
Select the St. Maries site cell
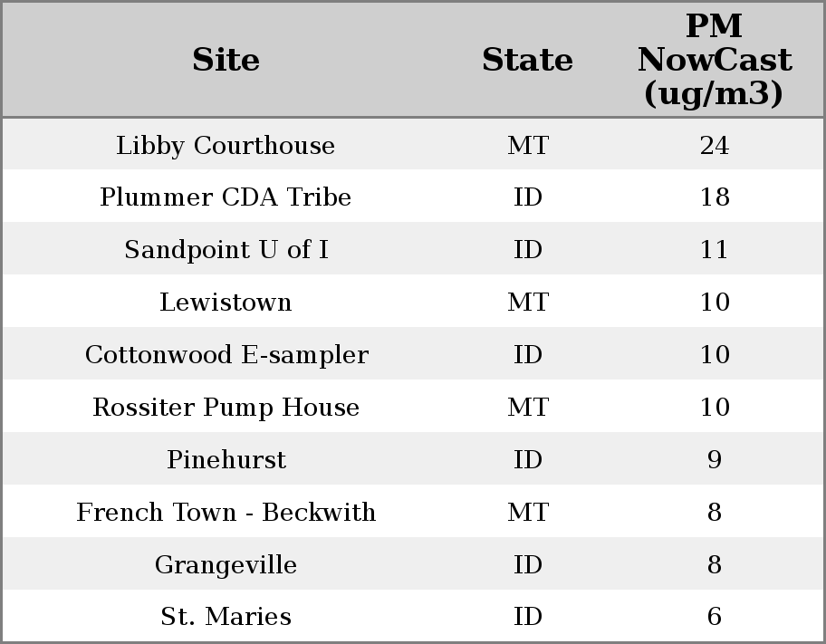tap(226, 617)
